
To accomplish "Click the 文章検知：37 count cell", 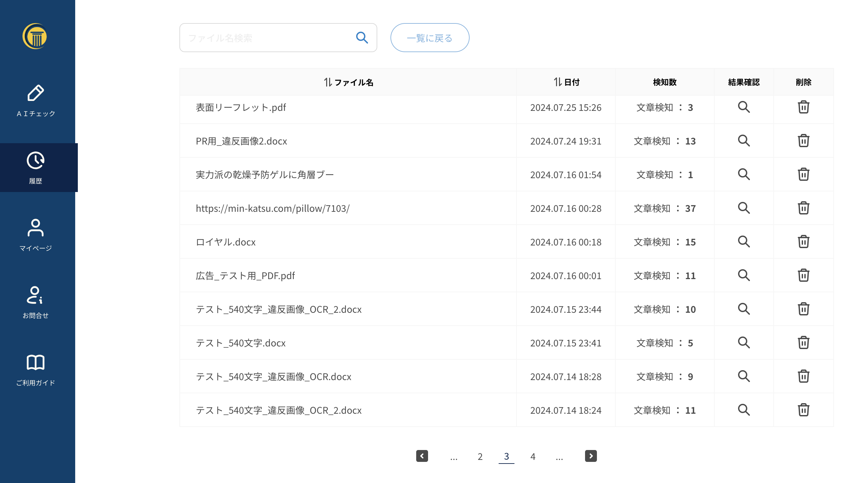I will 665,209.
